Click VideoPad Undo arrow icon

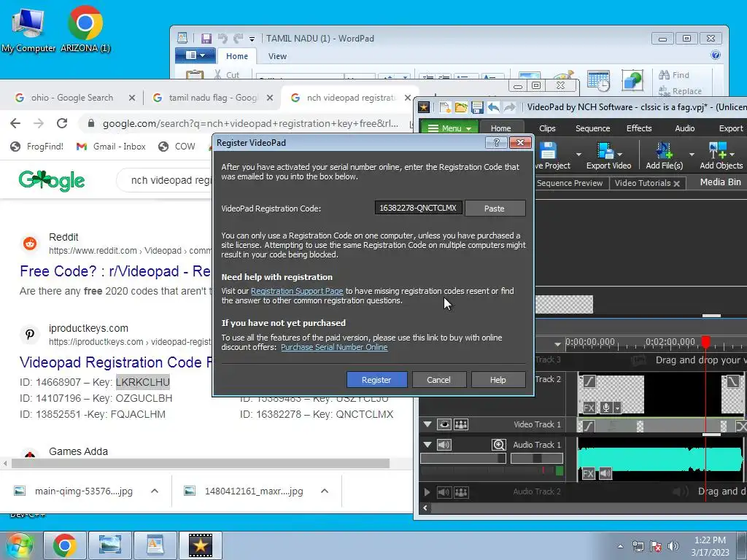[x=494, y=107]
